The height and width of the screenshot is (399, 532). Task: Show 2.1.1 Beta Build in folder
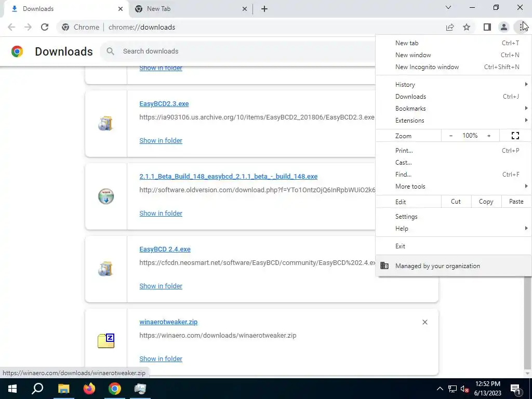coord(161,213)
